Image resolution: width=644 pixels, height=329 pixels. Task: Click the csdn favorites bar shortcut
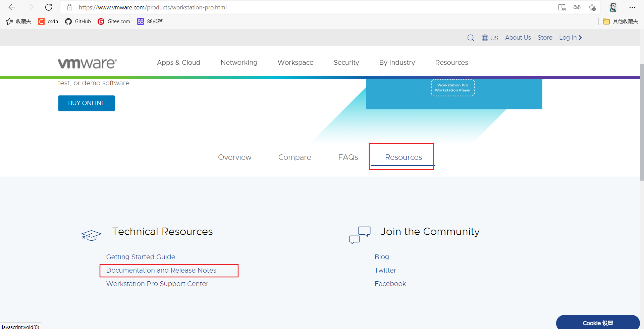coord(47,21)
